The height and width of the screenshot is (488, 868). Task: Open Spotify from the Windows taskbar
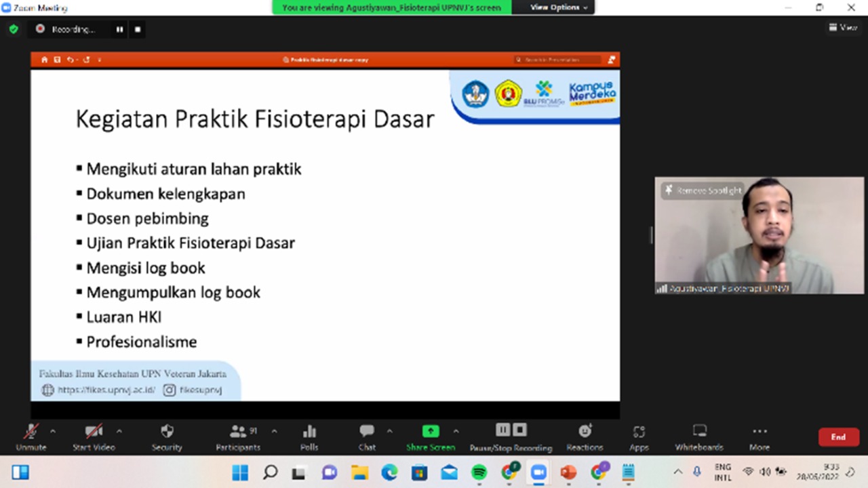pyautogui.click(x=479, y=472)
